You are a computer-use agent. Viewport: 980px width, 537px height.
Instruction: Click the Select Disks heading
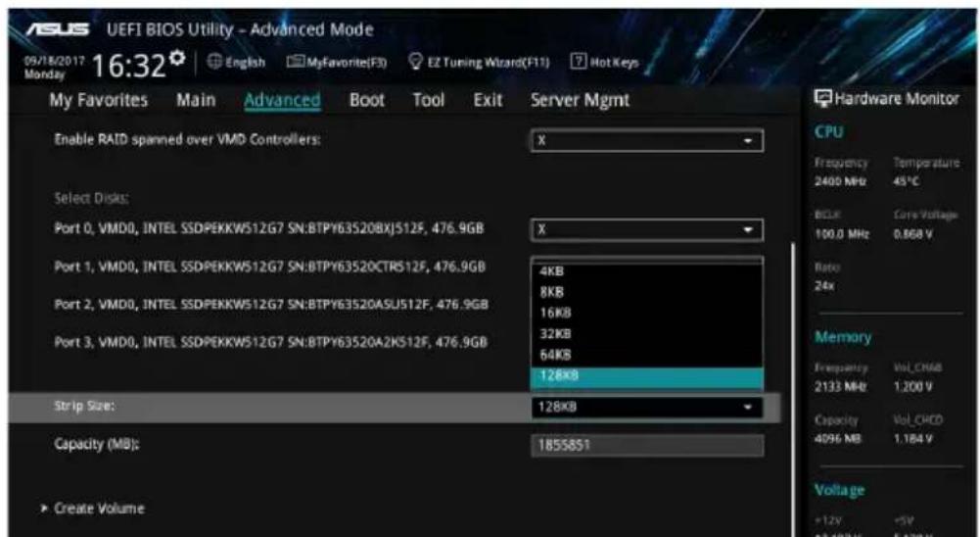[91, 198]
